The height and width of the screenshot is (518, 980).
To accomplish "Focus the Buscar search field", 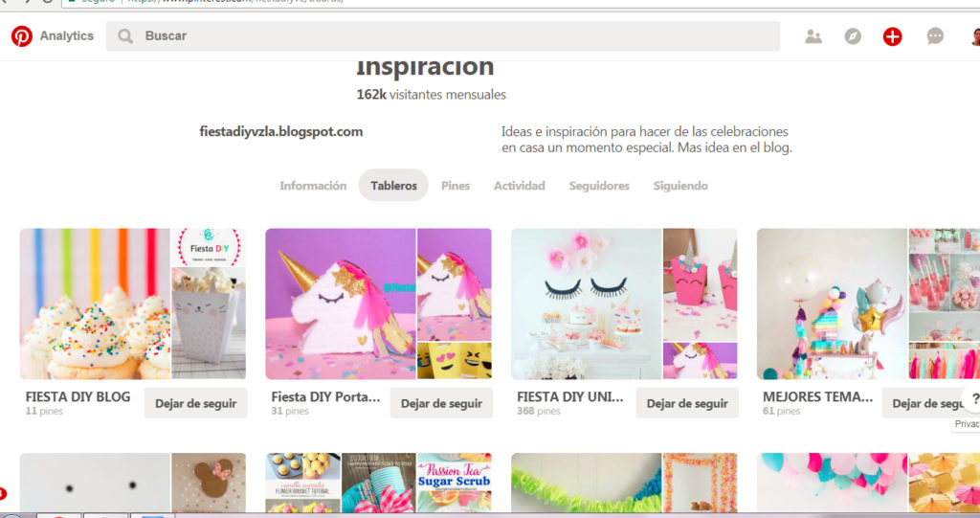I will tap(442, 36).
